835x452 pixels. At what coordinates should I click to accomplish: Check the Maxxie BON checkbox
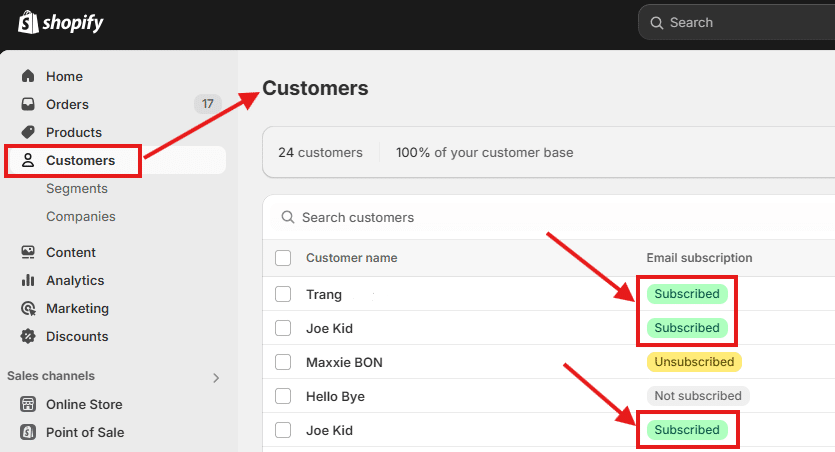click(x=283, y=362)
